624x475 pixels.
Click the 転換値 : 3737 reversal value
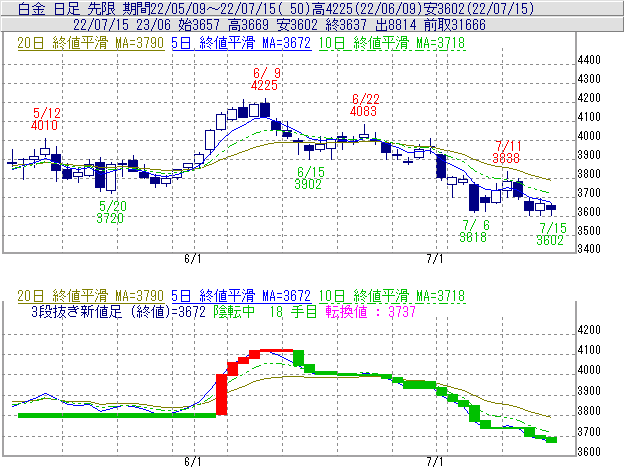(x=371, y=311)
